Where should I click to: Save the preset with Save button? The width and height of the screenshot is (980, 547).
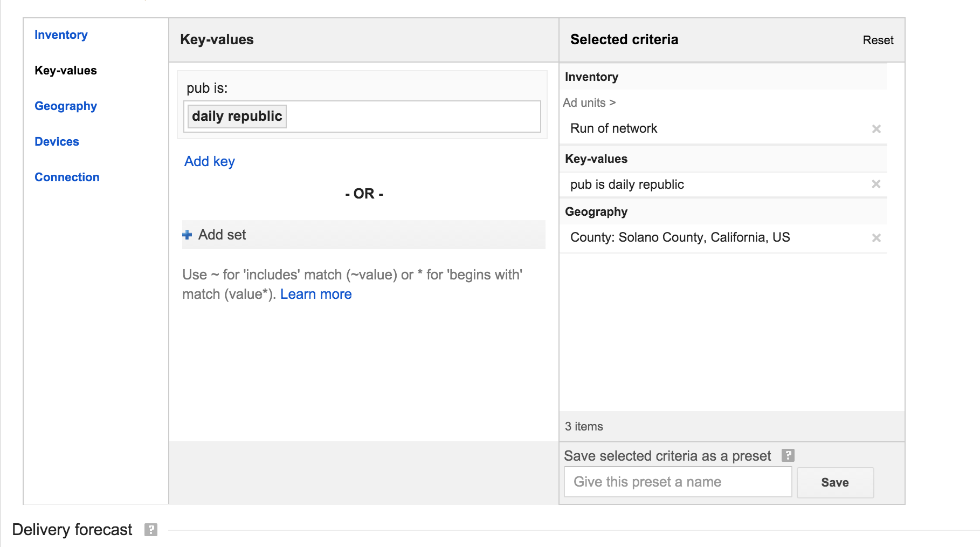(834, 482)
